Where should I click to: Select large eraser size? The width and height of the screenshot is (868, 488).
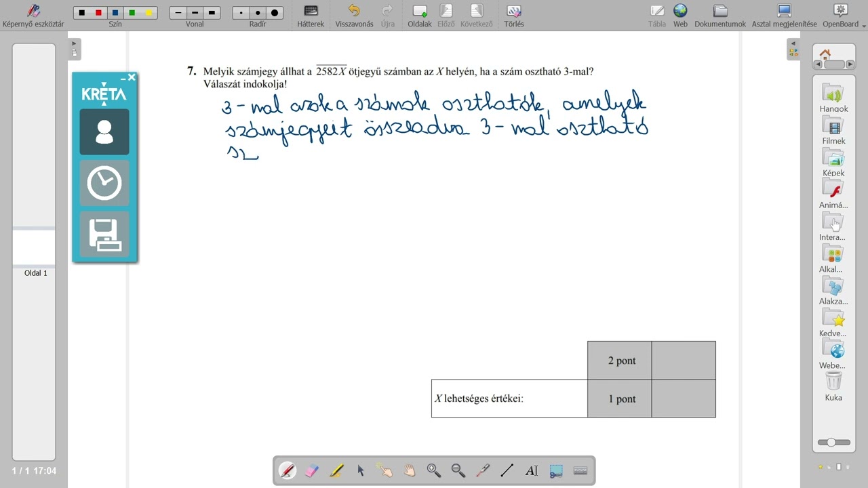pyautogui.click(x=274, y=13)
